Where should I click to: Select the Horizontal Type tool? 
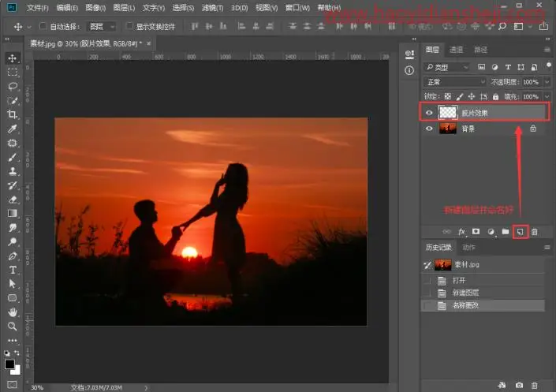pyautogui.click(x=13, y=270)
